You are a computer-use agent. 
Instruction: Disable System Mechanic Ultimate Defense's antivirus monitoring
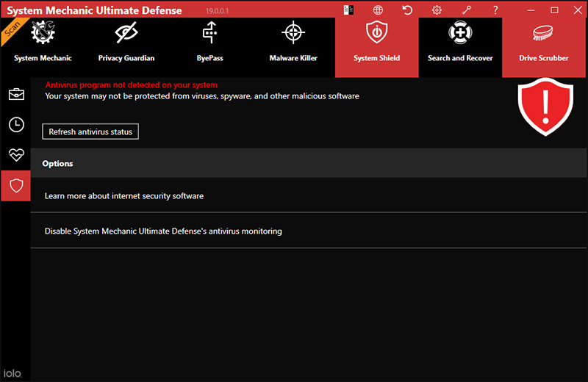(308, 231)
